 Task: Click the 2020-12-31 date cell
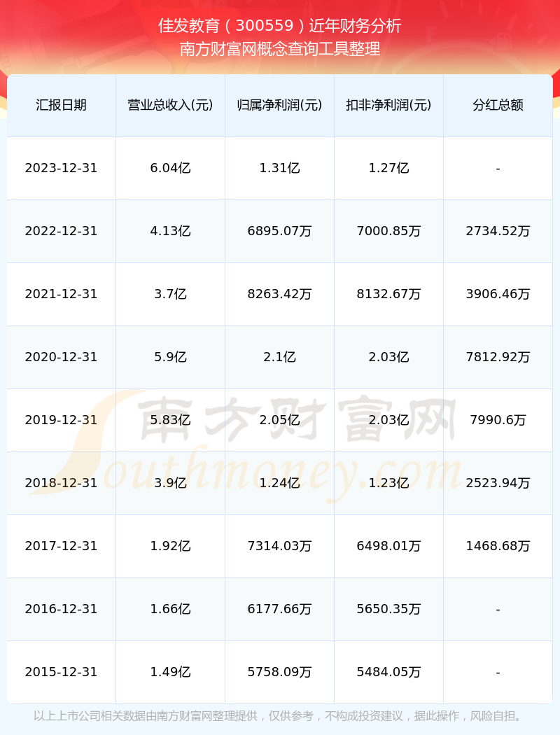click(x=62, y=357)
